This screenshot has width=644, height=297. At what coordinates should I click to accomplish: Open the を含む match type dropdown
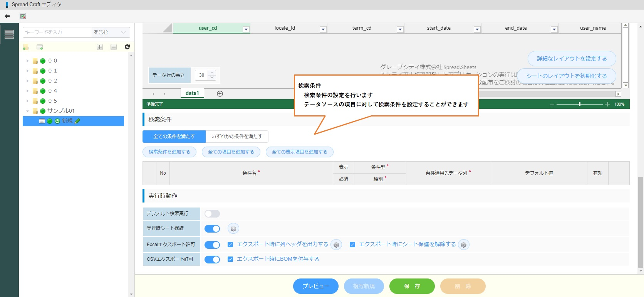point(111,32)
